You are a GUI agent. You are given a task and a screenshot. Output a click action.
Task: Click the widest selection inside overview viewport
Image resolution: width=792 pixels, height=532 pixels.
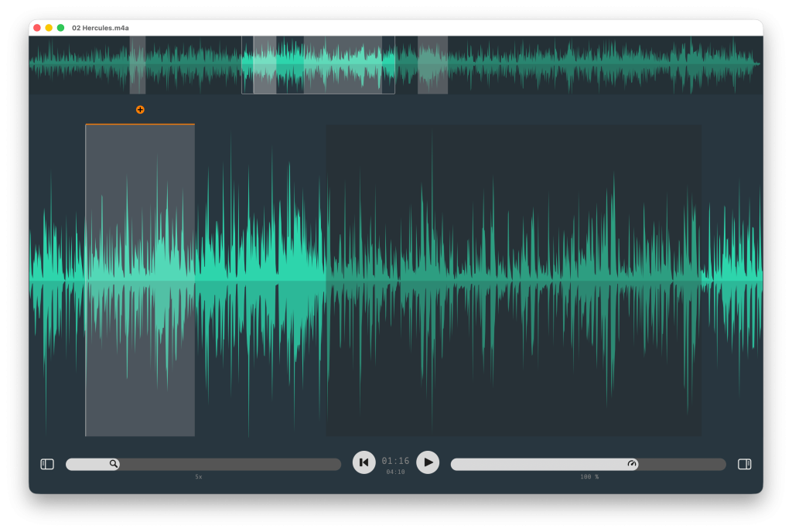(343, 64)
